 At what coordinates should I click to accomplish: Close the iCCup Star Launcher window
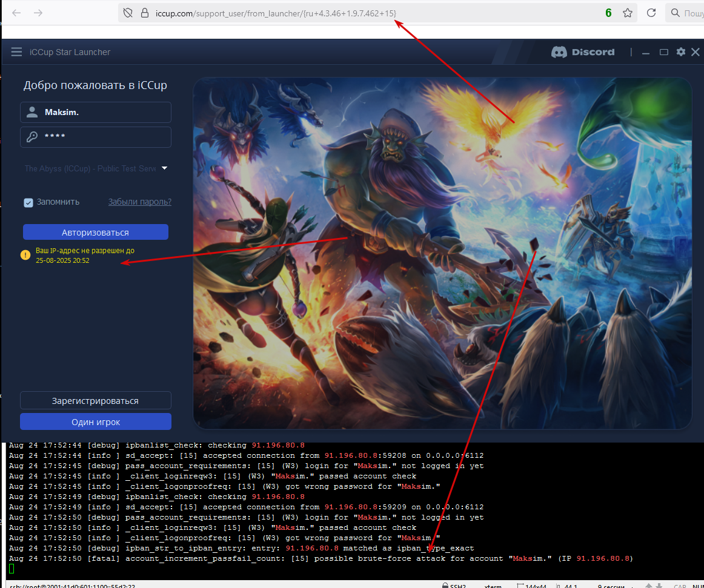click(x=696, y=52)
